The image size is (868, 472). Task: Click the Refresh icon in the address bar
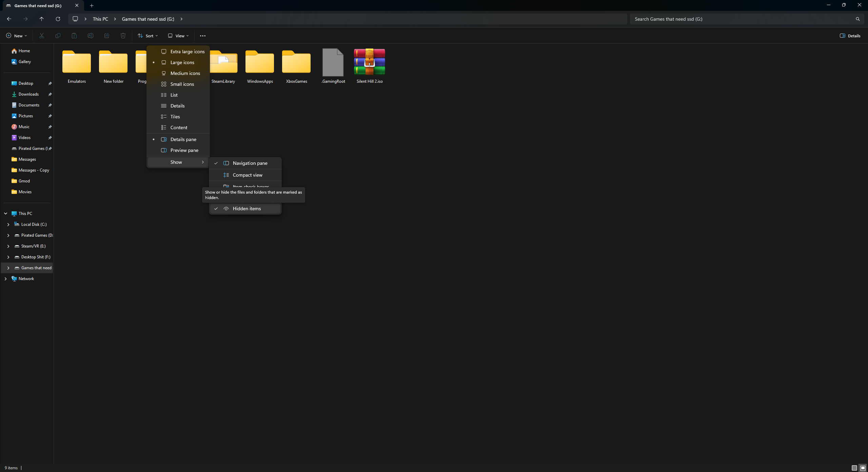[x=58, y=19]
